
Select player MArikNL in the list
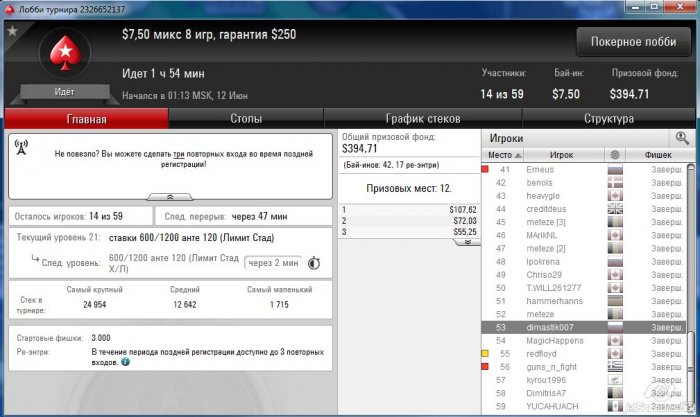click(583, 235)
